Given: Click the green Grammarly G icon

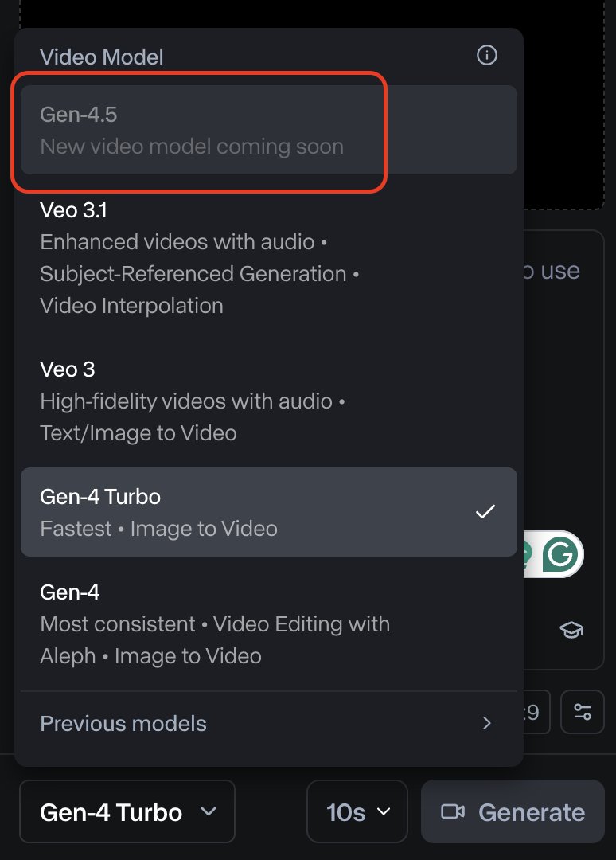Looking at the screenshot, I should click(560, 554).
